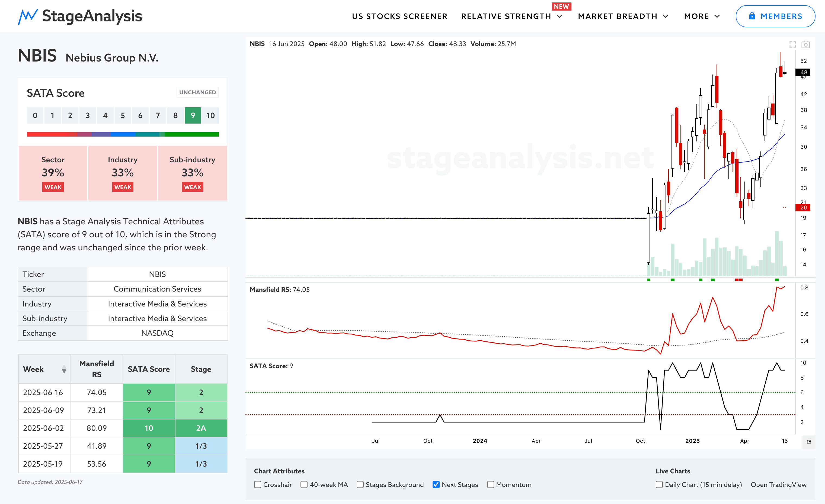Click the Nebius Group N.V. heading

pos(112,58)
